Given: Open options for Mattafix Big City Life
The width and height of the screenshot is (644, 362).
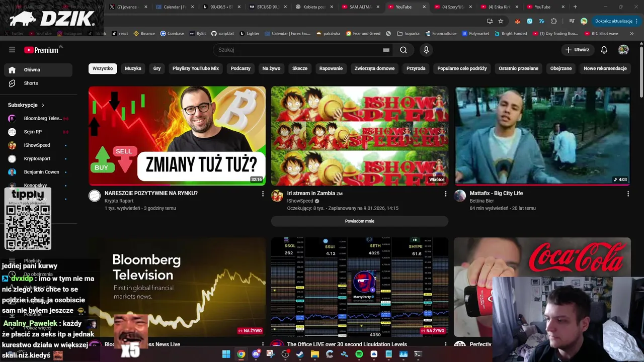Looking at the screenshot, I should pos(628,194).
